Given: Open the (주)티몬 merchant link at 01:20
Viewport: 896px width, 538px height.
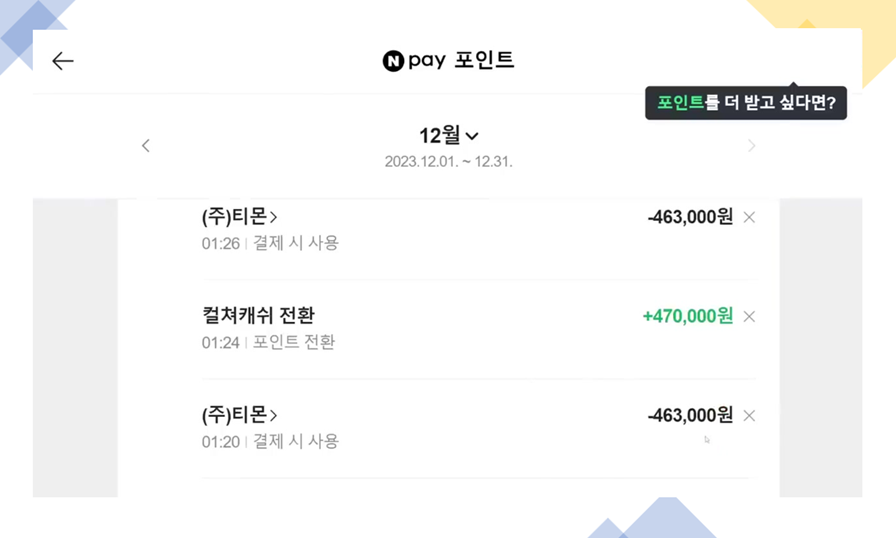Looking at the screenshot, I should coord(239,415).
